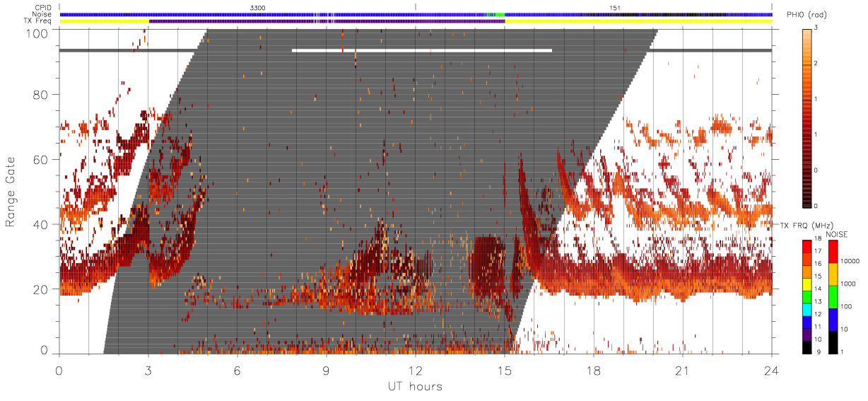Click the green segment in the Noise strip
The height and width of the screenshot is (401, 868).
(500, 14)
